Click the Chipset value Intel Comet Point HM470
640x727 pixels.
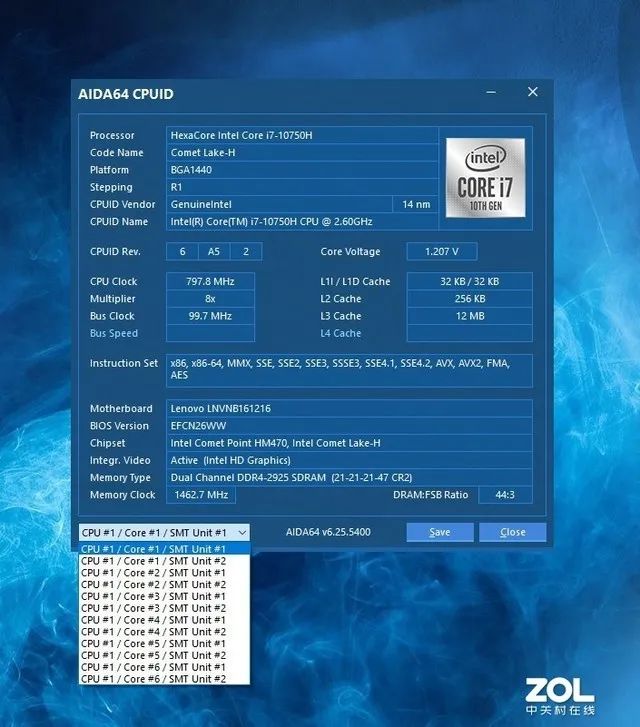pyautogui.click(x=349, y=443)
